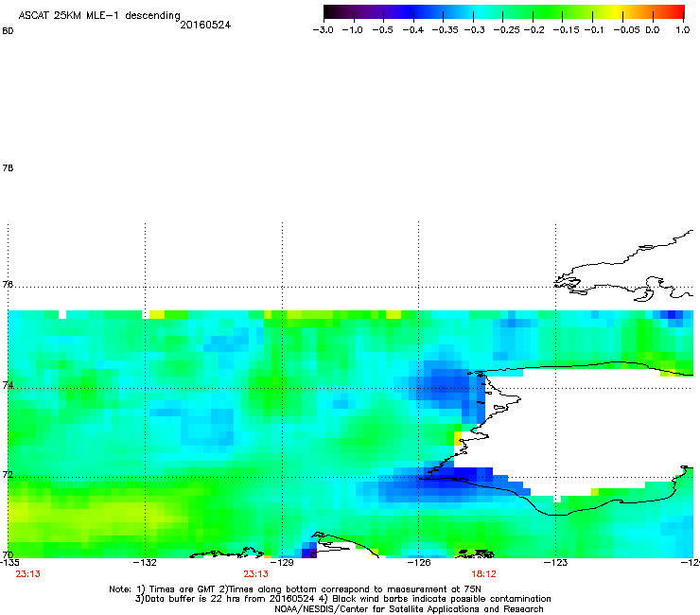The height and width of the screenshot is (615, 700).
Task: Click the latitude label 74
Action: point(8,385)
